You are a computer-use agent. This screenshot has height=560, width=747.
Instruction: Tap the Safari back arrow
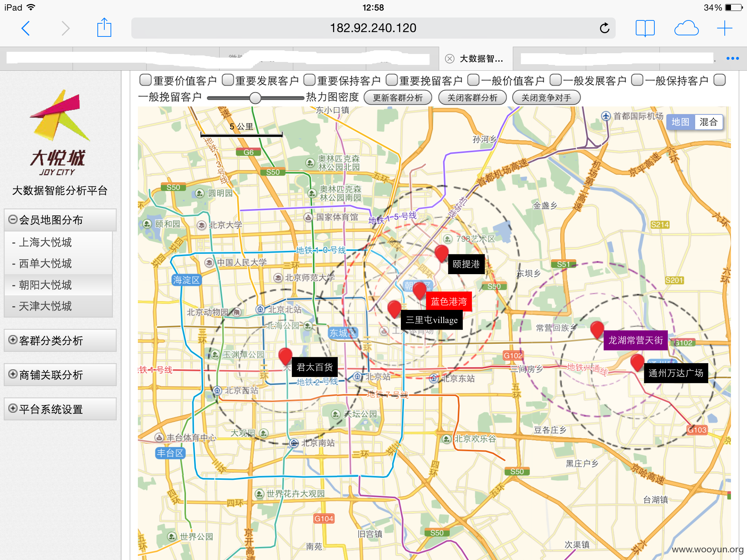[26, 28]
